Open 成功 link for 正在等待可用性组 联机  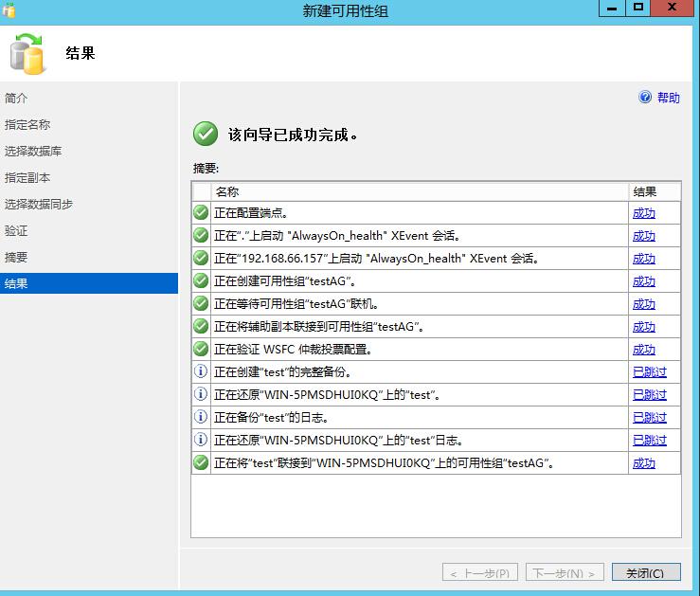pyautogui.click(x=644, y=304)
